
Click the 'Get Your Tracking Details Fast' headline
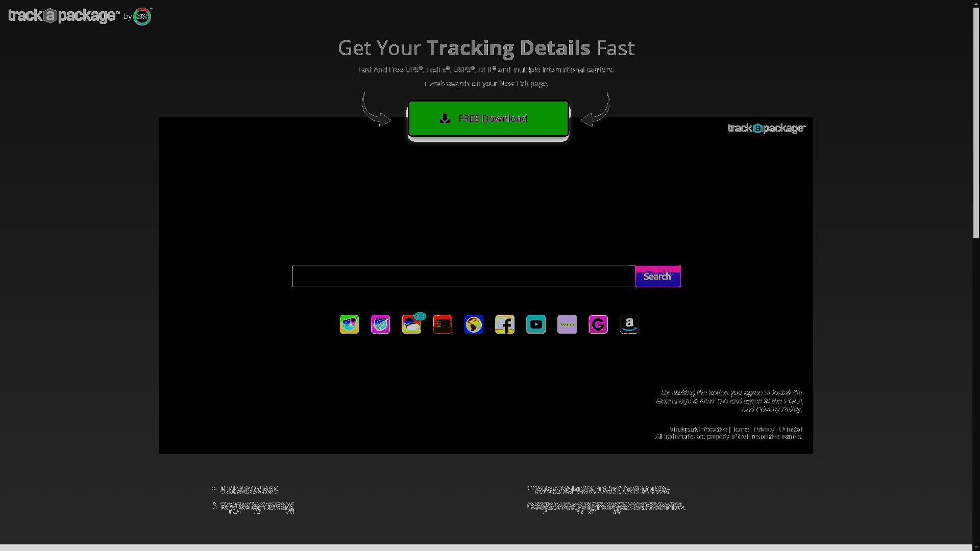tap(486, 48)
